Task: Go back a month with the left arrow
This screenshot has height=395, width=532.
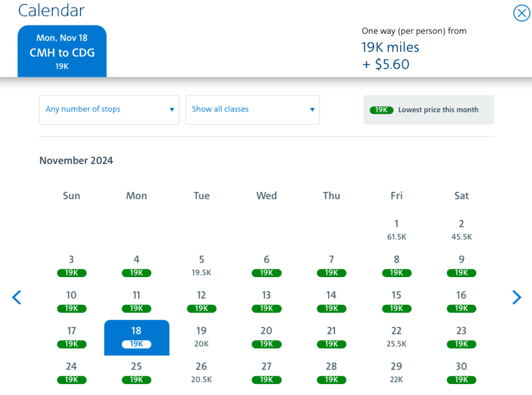Action: tap(16, 297)
